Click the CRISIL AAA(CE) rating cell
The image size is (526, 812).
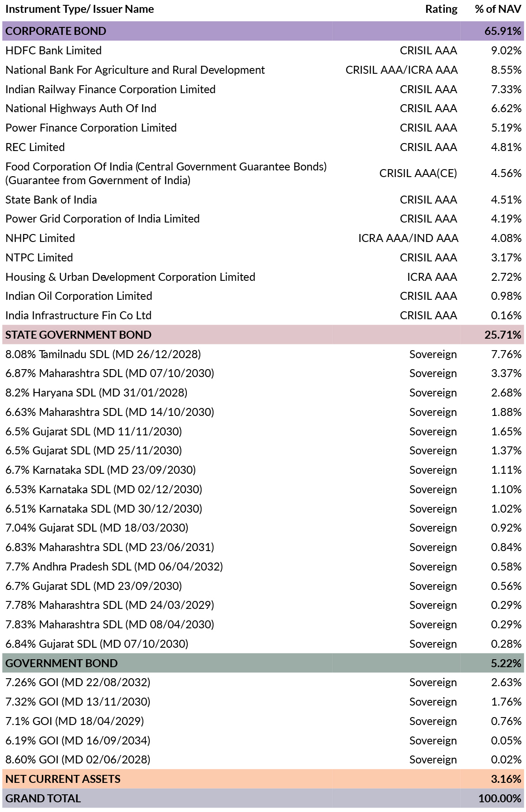[x=418, y=174]
